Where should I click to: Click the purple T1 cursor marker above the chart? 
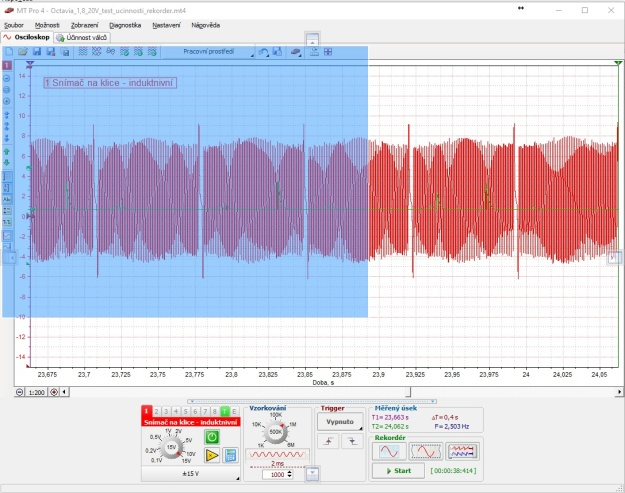click(x=29, y=64)
